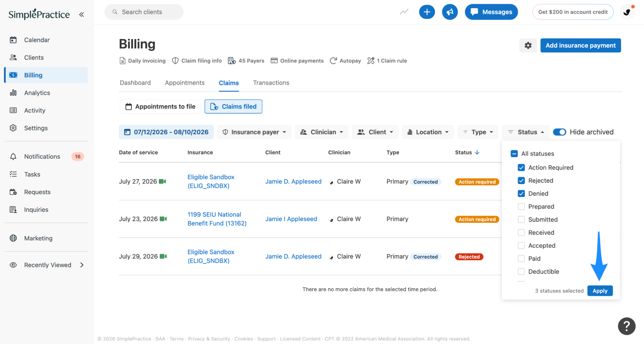Screen dimensions: 644x344
Task: Click the Daily invoicing document icon
Action: (x=122, y=61)
